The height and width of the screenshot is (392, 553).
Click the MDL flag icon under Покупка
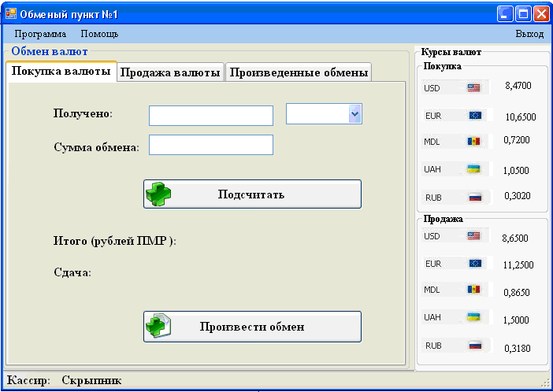point(473,142)
